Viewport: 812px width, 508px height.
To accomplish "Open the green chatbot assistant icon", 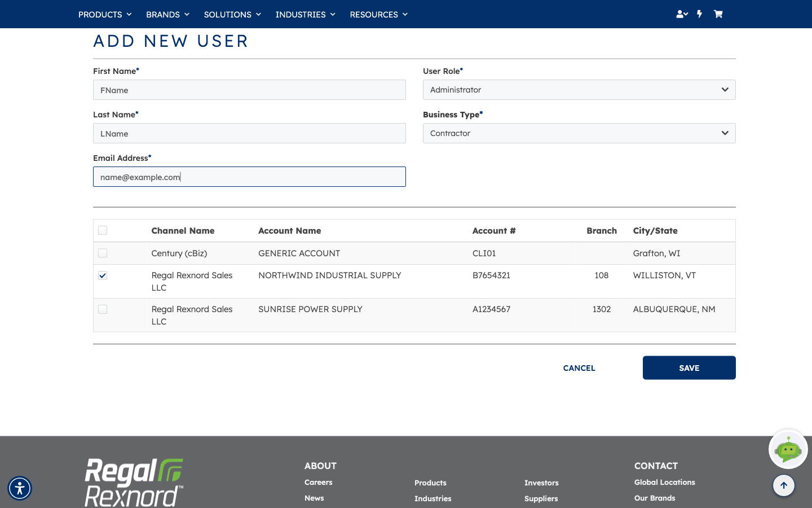I will (788, 450).
